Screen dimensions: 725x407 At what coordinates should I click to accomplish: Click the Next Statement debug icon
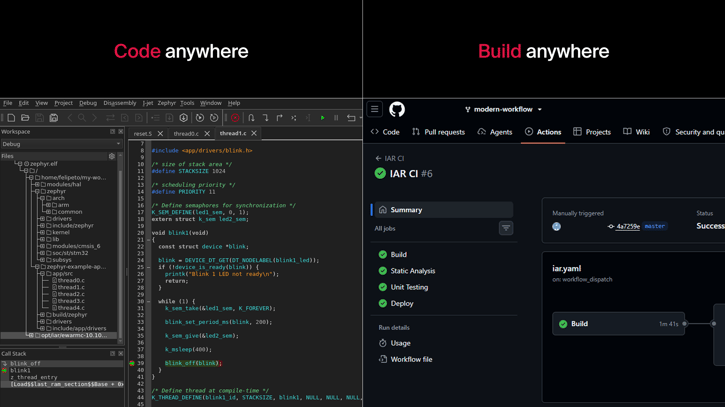294,118
